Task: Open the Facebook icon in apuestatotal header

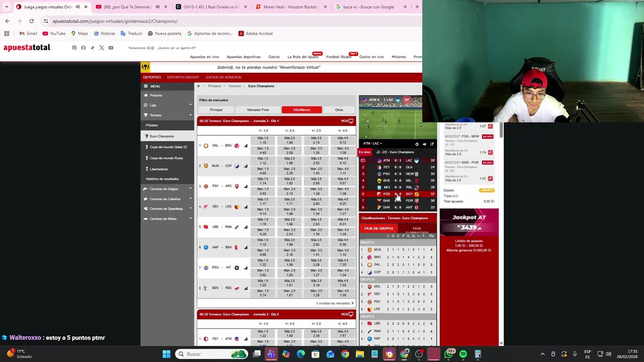Action: click(x=84, y=48)
